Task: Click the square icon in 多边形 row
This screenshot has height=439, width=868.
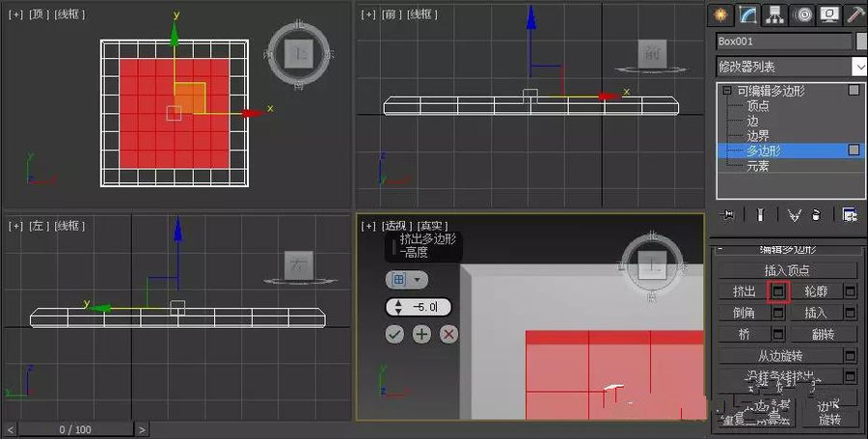Action: coord(854,150)
